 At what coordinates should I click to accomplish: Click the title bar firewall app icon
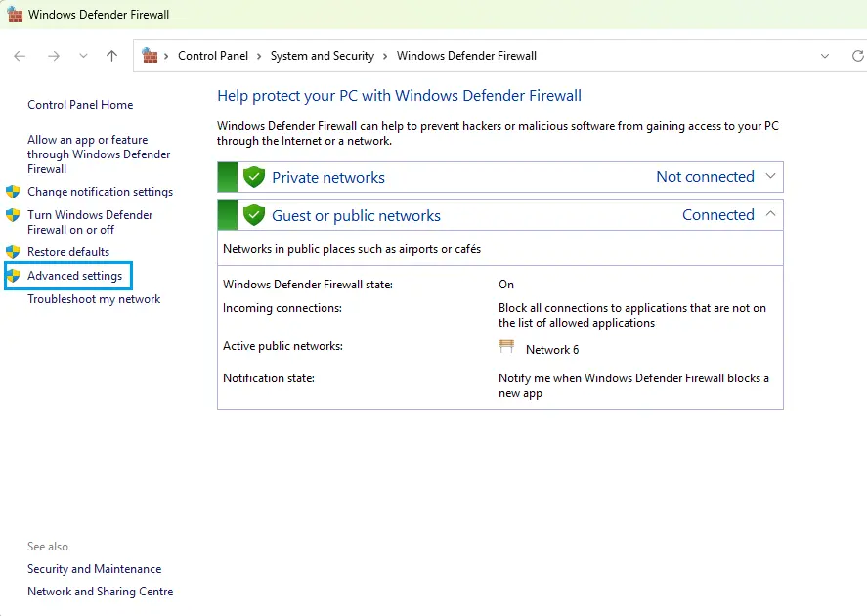pos(15,15)
